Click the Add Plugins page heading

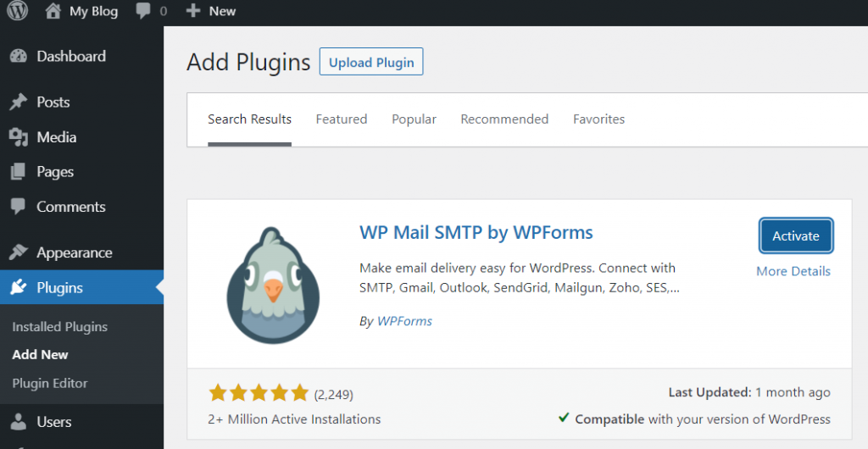tap(248, 62)
